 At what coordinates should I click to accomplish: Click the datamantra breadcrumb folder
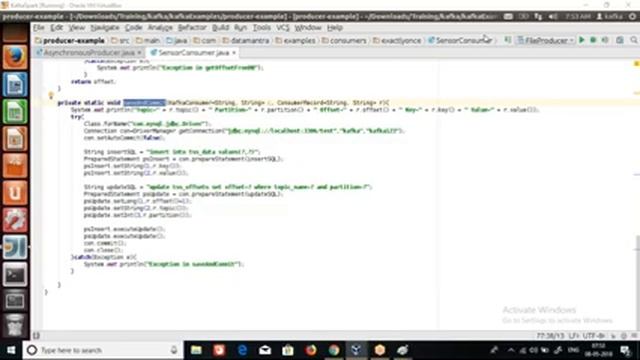[x=246, y=40]
